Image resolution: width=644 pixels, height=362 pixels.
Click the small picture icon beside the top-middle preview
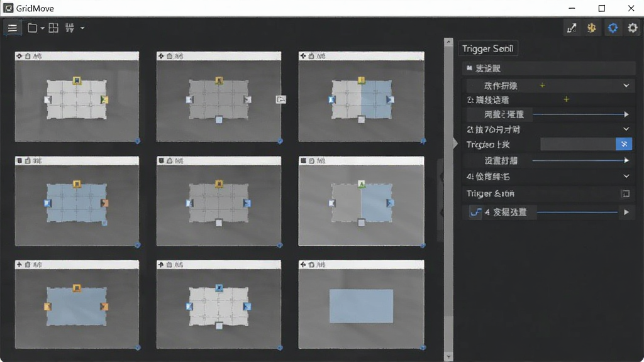[281, 99]
